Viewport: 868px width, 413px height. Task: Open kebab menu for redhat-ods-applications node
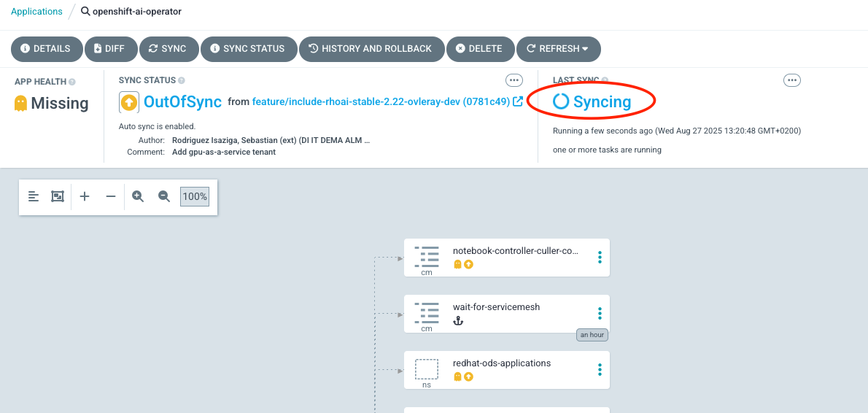(x=600, y=369)
